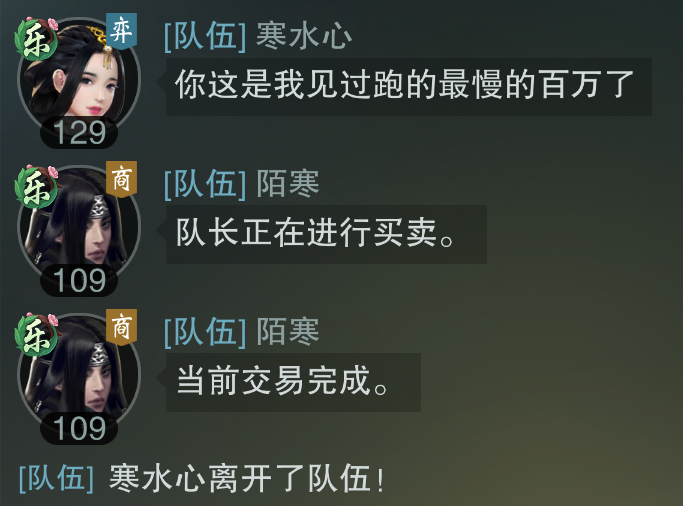Open 陌寒's avatar next to '当前交易完成'
683x506 pixels.
point(79,374)
